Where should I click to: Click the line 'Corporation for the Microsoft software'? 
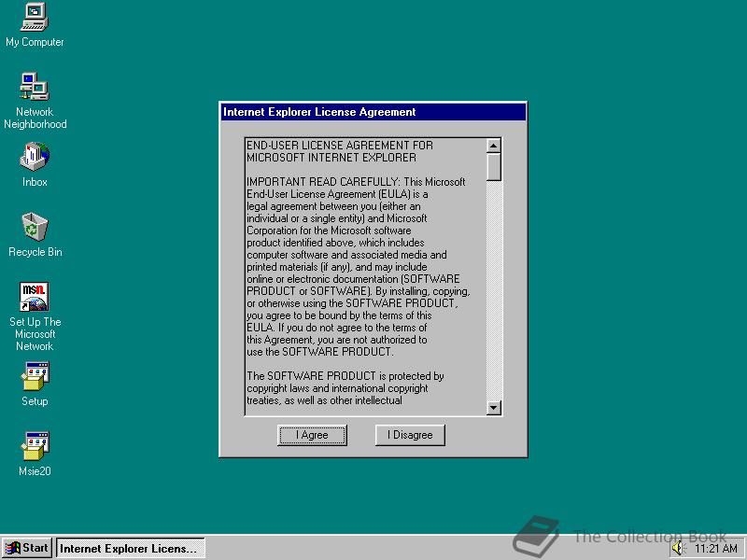coord(329,231)
